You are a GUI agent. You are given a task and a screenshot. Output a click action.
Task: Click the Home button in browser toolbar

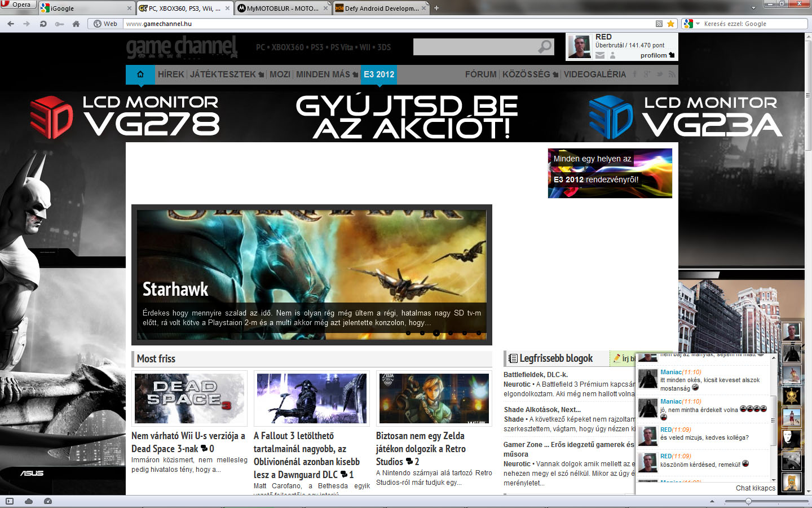tap(76, 24)
